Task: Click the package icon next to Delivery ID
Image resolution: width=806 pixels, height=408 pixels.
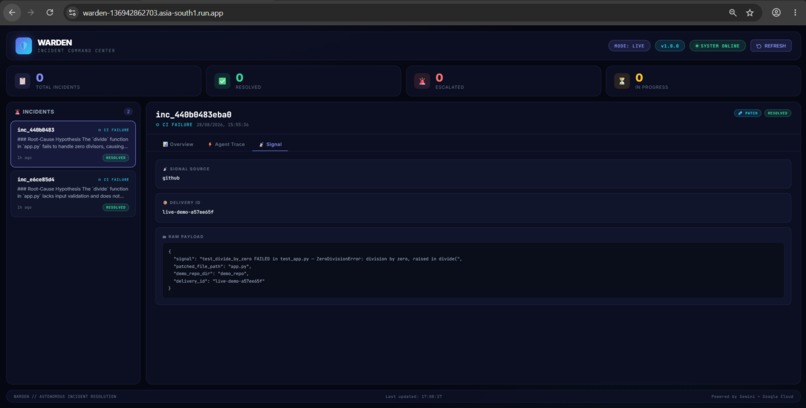Action: pyautogui.click(x=164, y=202)
